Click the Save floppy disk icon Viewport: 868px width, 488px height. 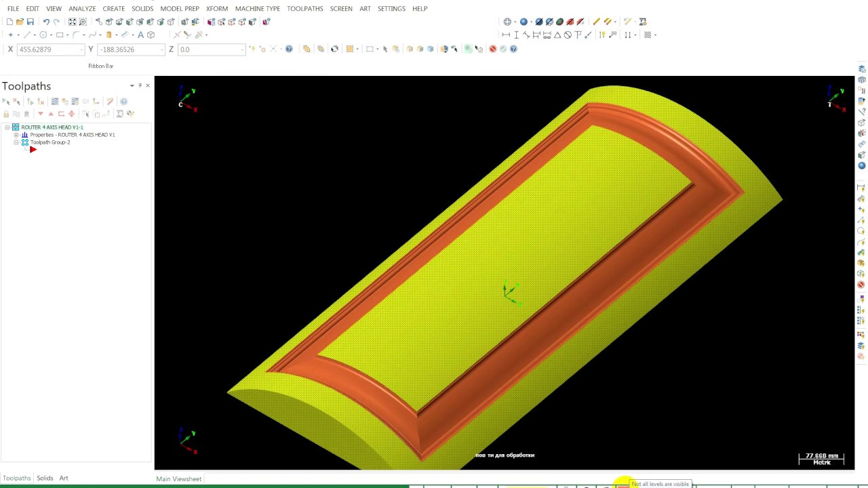[x=31, y=22]
